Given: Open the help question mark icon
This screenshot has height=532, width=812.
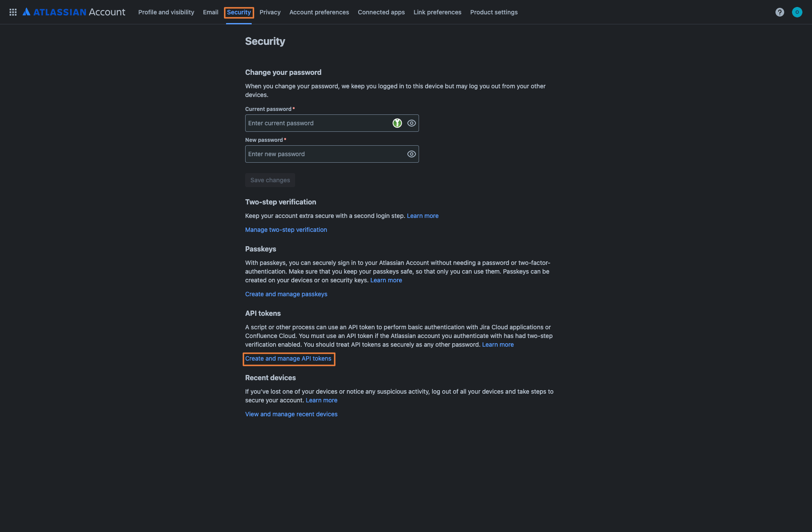Looking at the screenshot, I should point(780,12).
